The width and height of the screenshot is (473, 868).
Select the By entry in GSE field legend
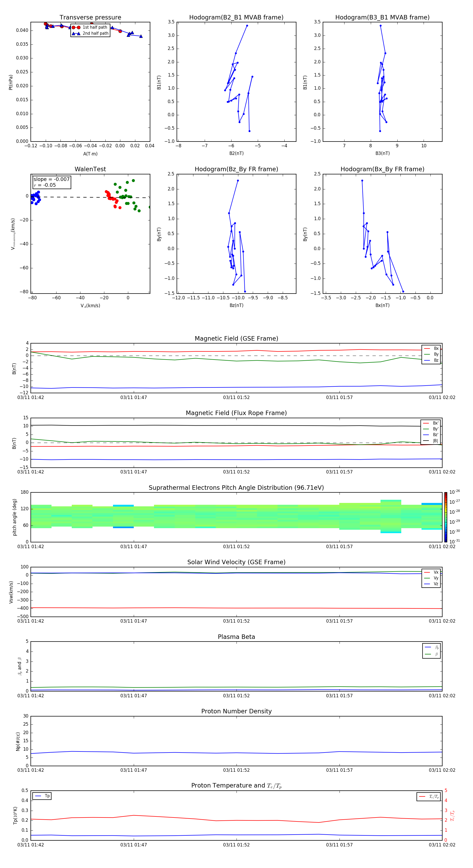[431, 354]
